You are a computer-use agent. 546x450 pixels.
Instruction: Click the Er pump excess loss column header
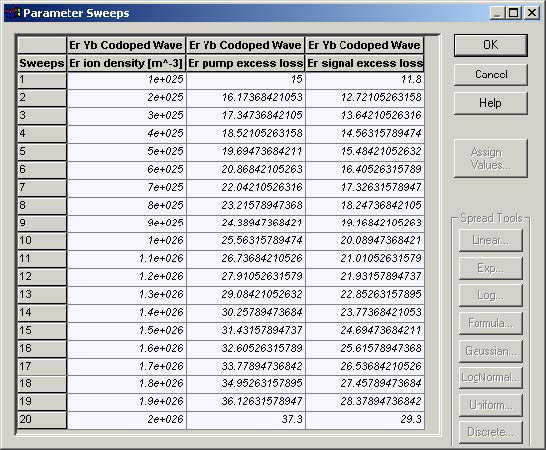(245, 63)
